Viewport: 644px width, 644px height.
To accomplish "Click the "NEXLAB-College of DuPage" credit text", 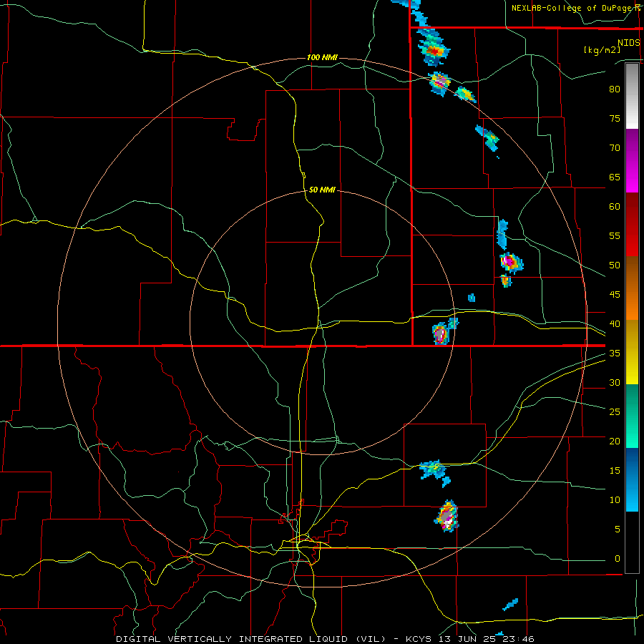I will click(571, 8).
